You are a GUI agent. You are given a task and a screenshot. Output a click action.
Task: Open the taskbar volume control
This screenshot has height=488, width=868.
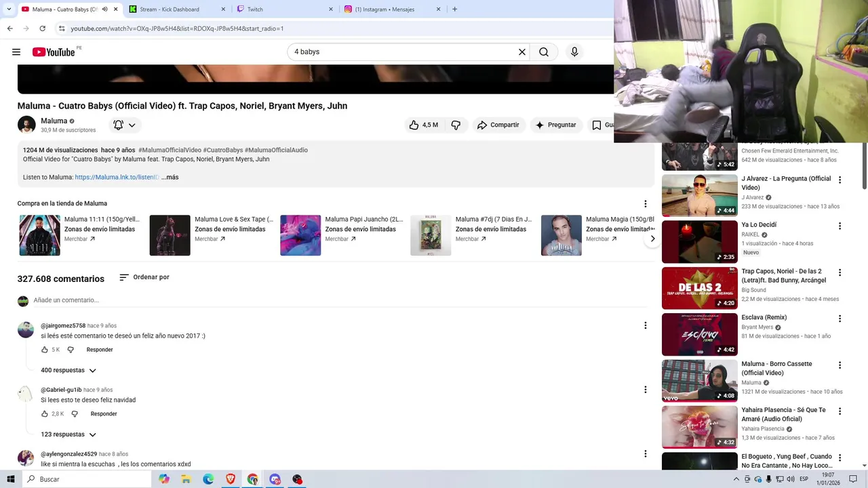tap(791, 479)
